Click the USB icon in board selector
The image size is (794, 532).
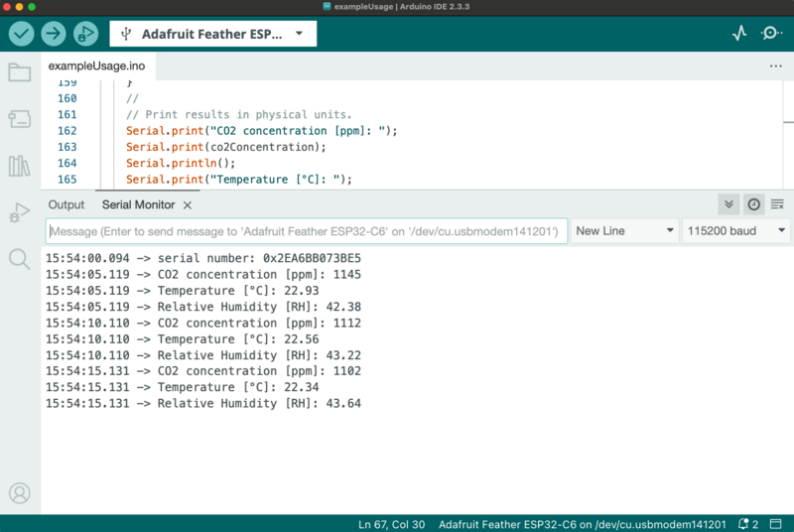(126, 34)
